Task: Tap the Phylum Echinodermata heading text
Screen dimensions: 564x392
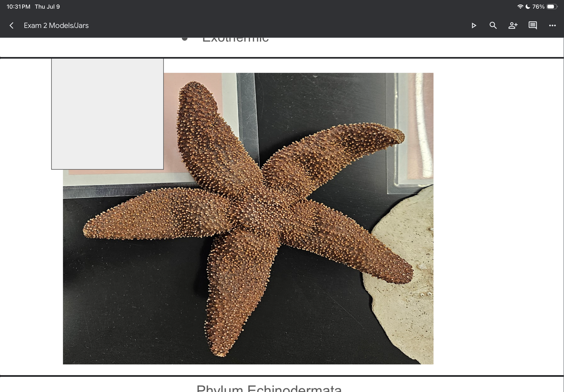Action: [x=269, y=388]
